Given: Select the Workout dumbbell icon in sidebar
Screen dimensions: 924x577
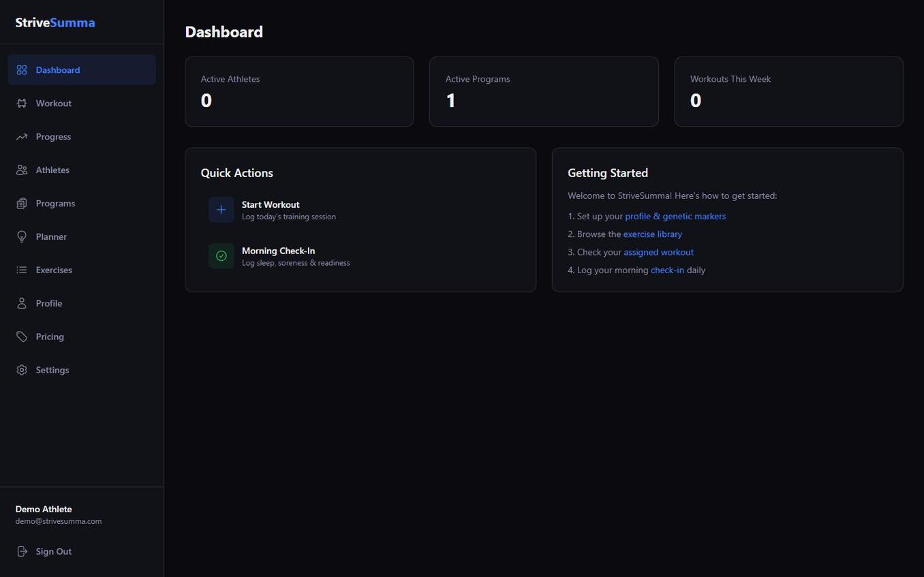Looking at the screenshot, I should coord(21,103).
